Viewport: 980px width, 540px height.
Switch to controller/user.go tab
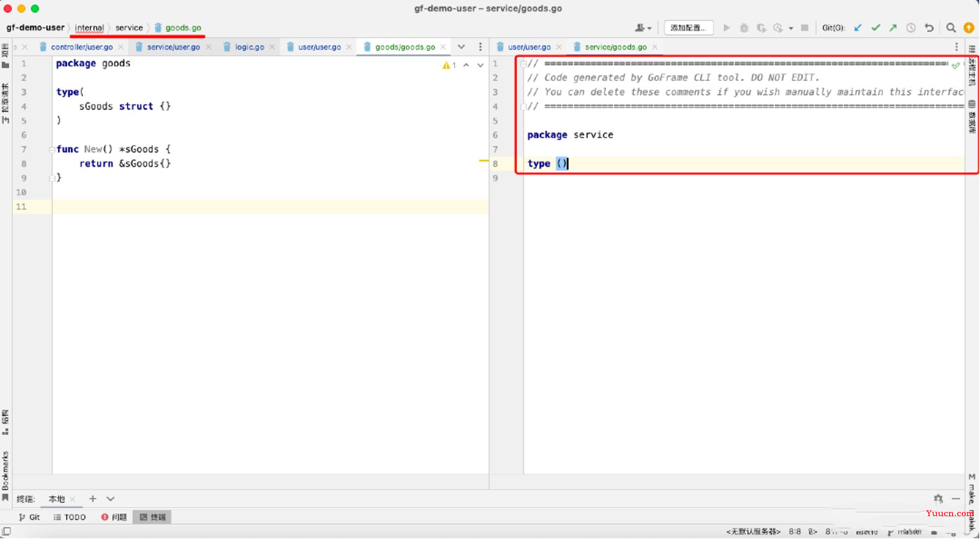click(81, 47)
